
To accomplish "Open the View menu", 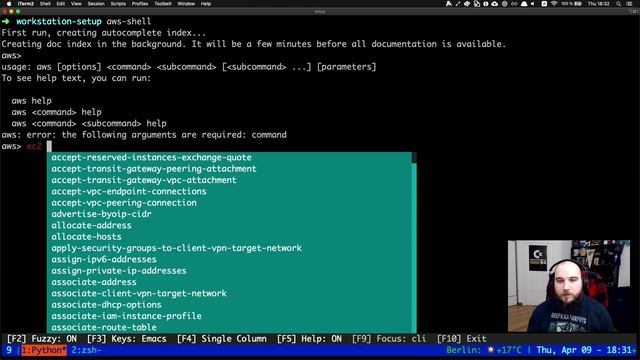I will pos(76,4).
